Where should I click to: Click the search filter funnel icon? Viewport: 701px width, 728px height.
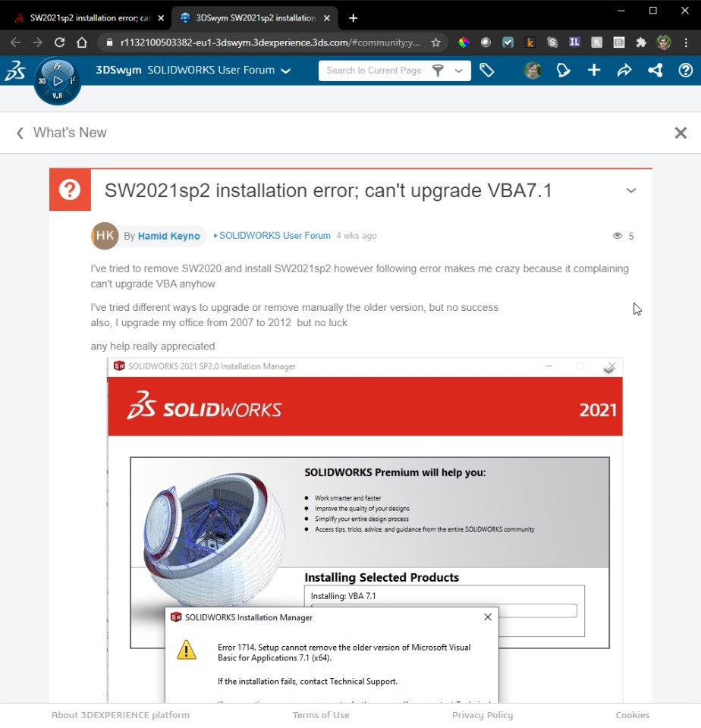(x=438, y=71)
